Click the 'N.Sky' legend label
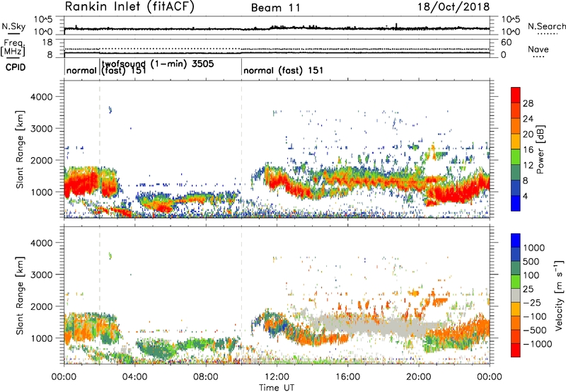 point(13,26)
